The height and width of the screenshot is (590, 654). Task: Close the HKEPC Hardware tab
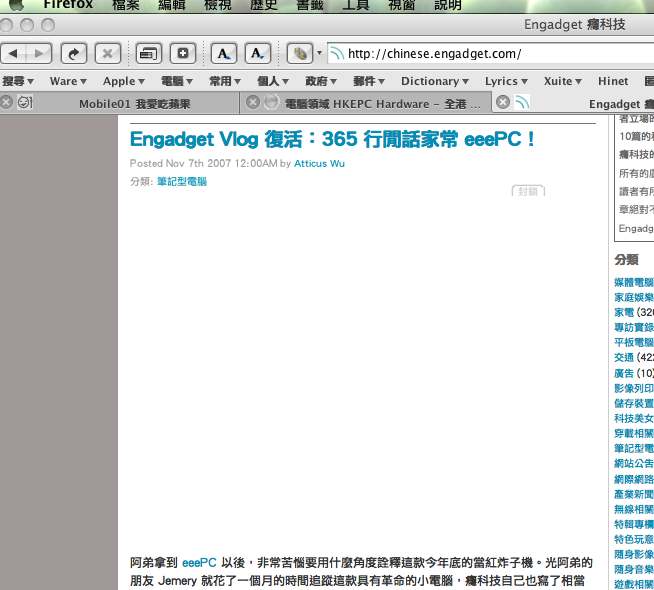[252, 102]
